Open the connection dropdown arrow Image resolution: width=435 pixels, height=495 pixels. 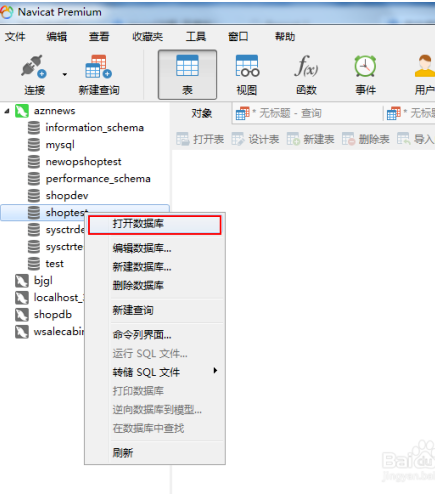tap(65, 74)
